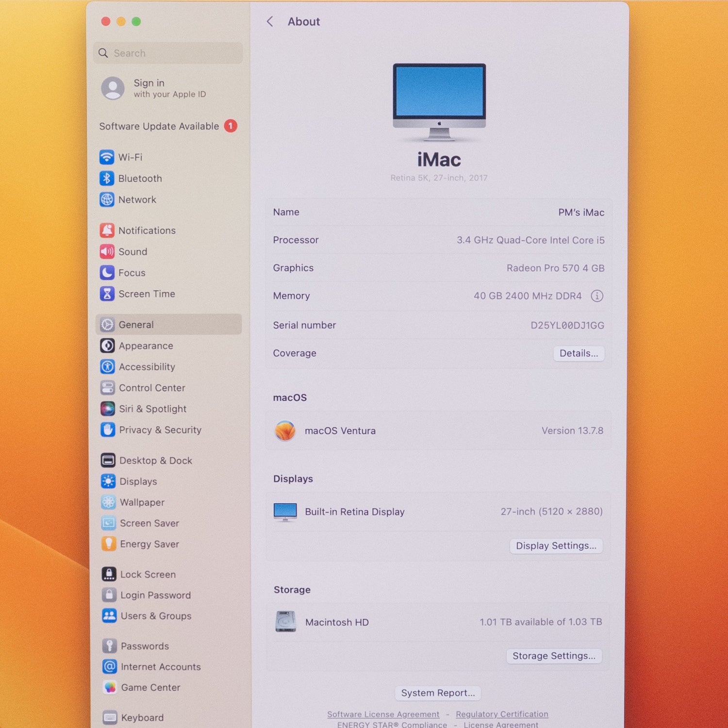Image resolution: width=728 pixels, height=728 pixels.
Task: Click the Storage Settings button
Action: click(554, 656)
